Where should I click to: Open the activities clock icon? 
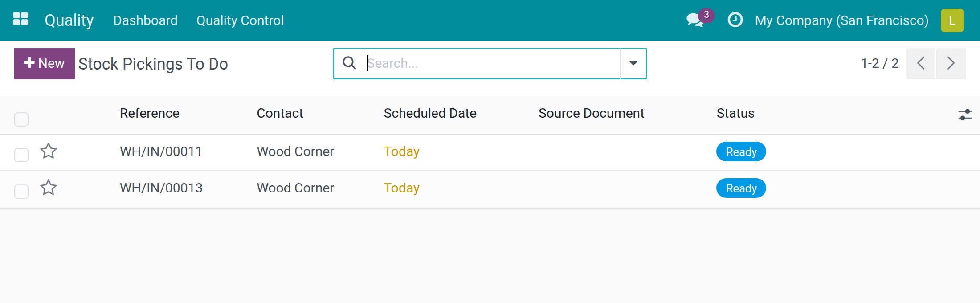pos(735,20)
